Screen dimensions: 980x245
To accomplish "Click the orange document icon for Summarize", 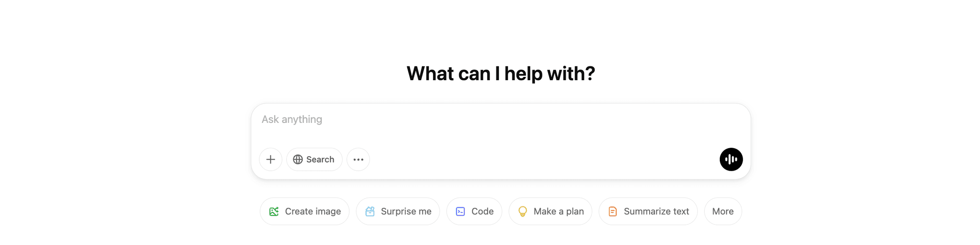I will pyautogui.click(x=612, y=211).
